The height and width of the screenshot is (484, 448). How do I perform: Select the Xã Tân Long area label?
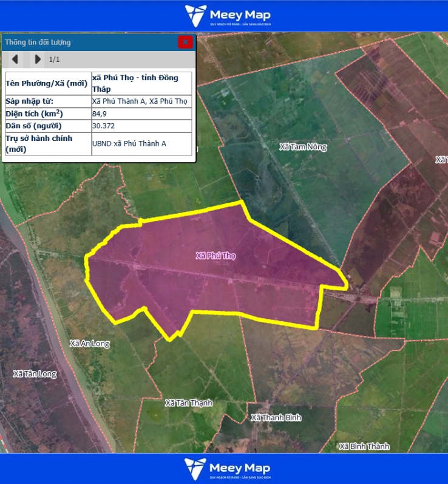pos(35,373)
